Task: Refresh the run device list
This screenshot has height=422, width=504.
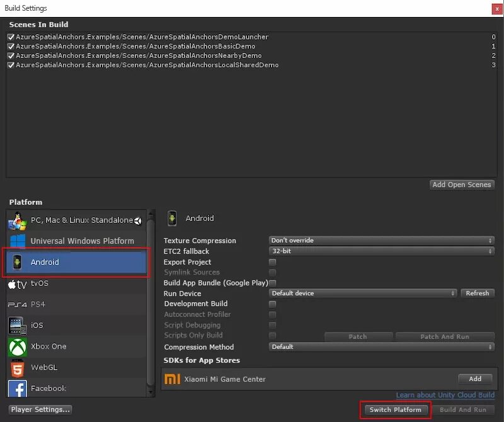Action: pos(478,293)
